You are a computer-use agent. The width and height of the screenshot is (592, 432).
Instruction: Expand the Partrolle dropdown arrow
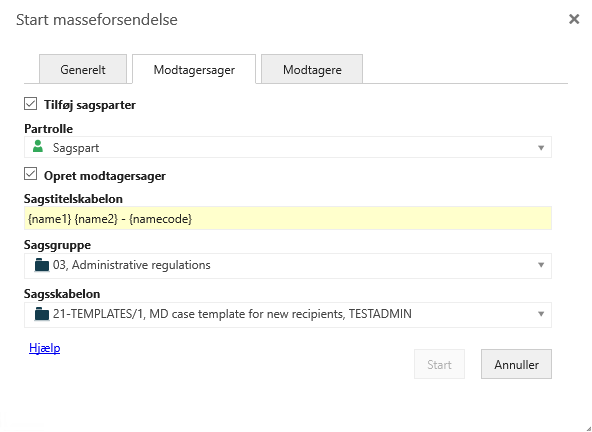541,148
